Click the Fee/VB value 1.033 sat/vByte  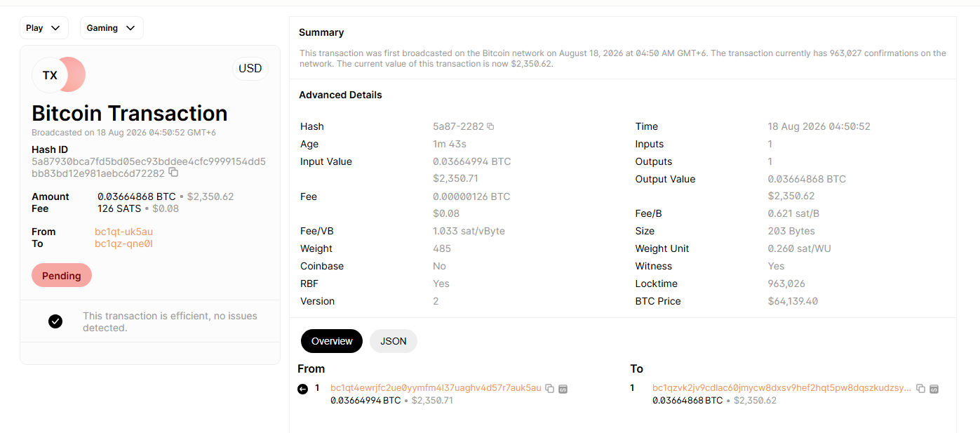(x=469, y=231)
